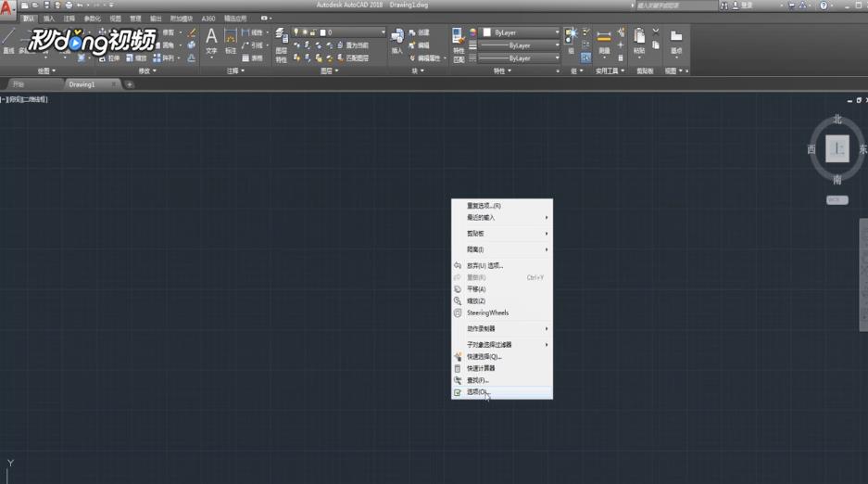Image resolution: width=868 pixels, height=484 pixels.
Task: Open Layer Properties (图层特性) manager
Action: coord(282,45)
